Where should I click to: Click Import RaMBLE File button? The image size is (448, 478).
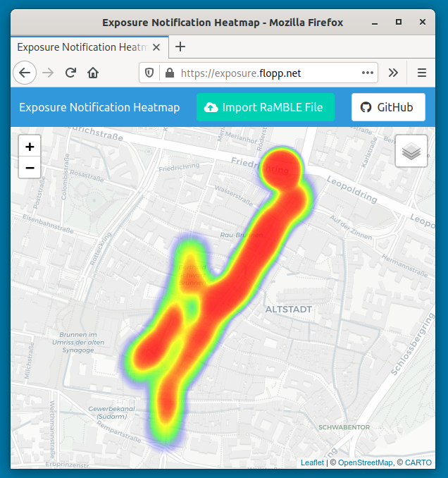click(x=266, y=107)
